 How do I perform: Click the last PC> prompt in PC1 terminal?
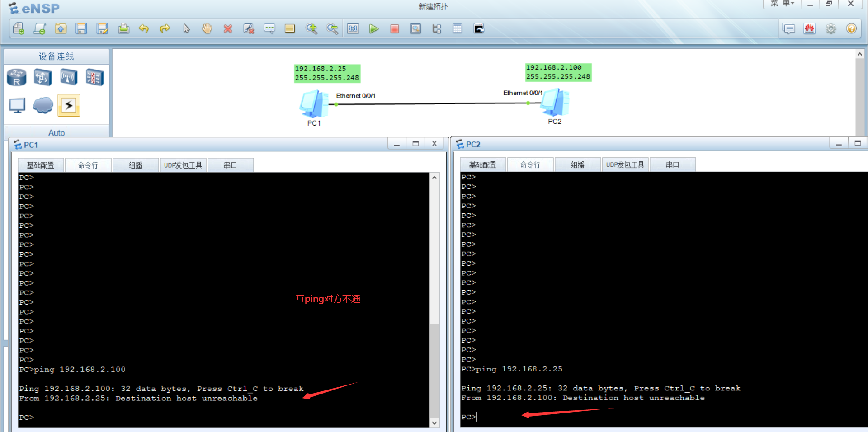[x=27, y=418]
